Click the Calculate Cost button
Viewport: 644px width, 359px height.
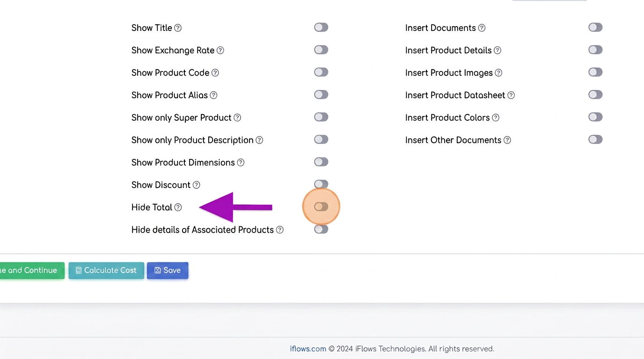click(x=106, y=271)
